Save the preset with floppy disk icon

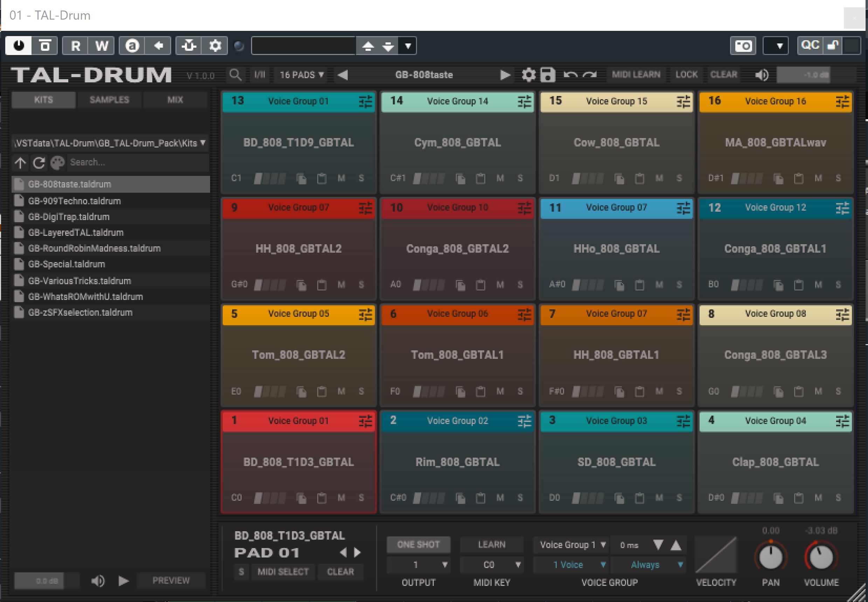tap(548, 75)
